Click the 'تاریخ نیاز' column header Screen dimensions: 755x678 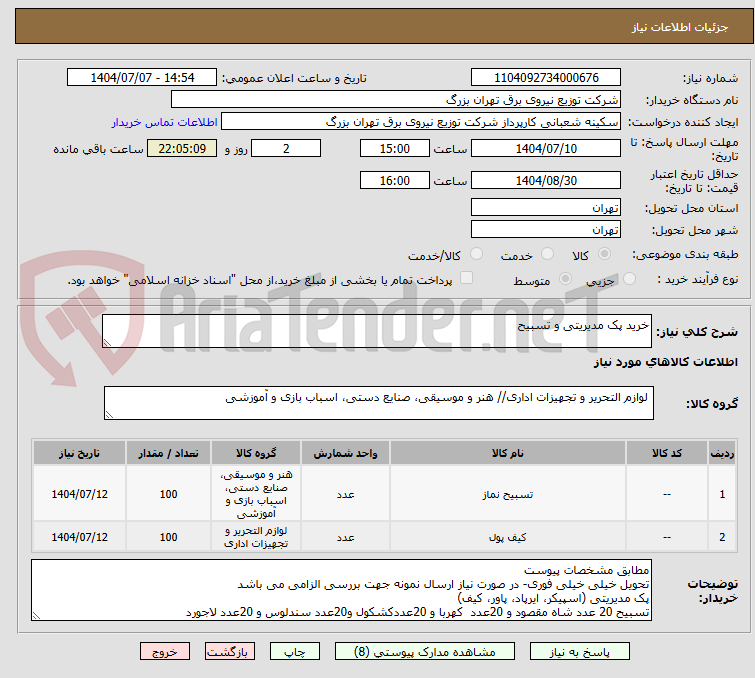(x=79, y=453)
